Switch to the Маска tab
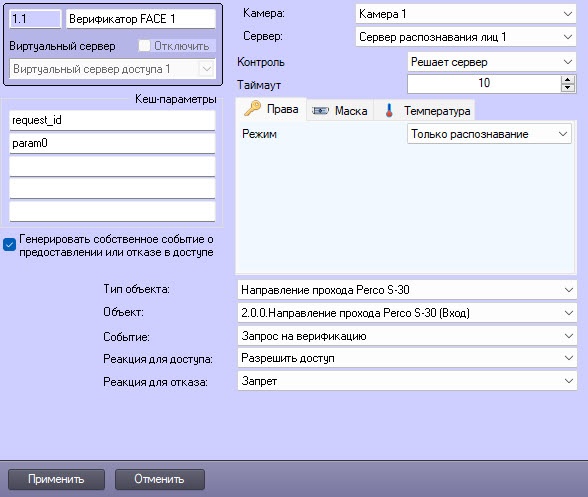This screenshot has width=588, height=497. tap(340, 111)
